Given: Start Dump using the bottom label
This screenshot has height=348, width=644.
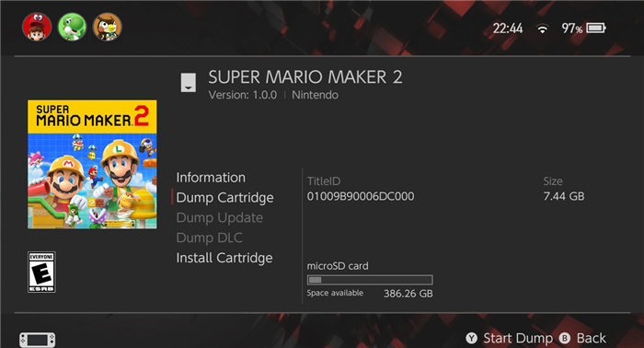Looking at the screenshot, I should pos(518,338).
